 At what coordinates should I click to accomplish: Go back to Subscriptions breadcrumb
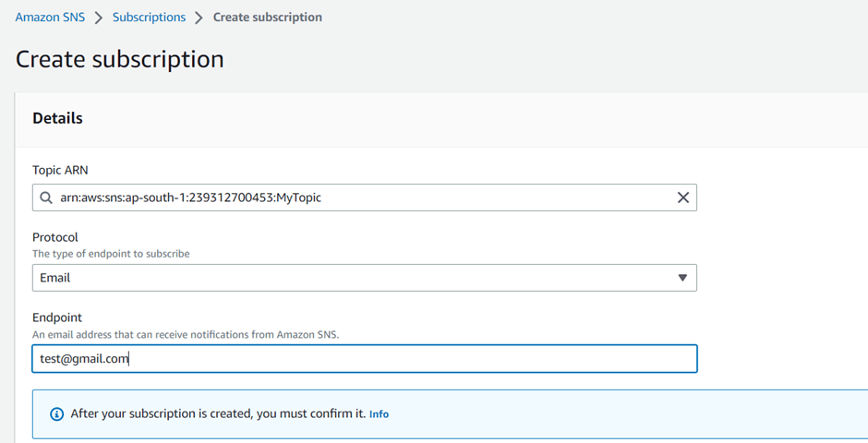tap(149, 18)
